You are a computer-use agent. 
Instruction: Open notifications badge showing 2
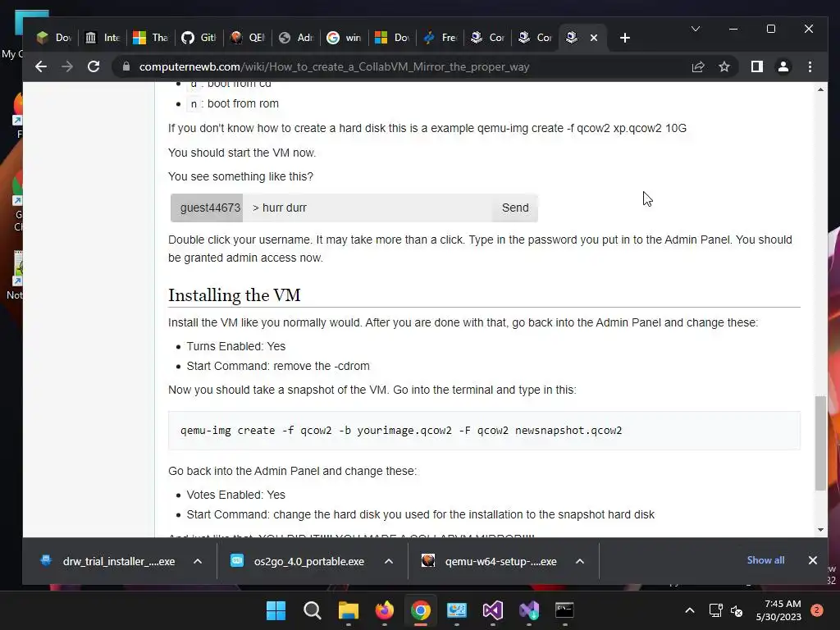click(817, 610)
